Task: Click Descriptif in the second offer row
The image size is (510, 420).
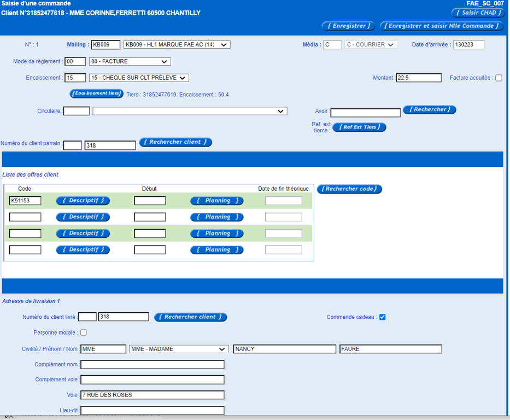Action: [x=83, y=217]
